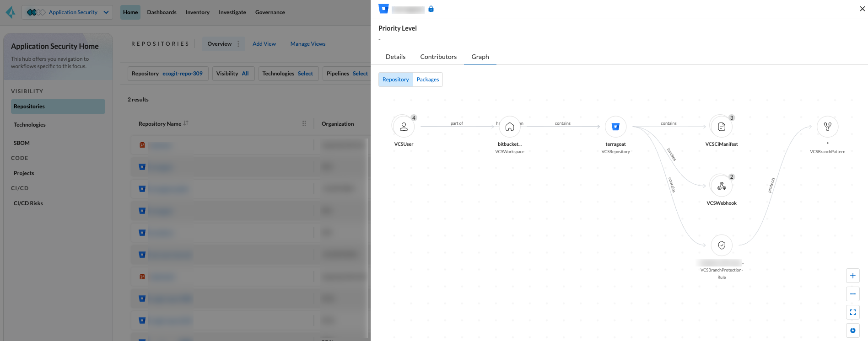
Task: Go to the Home top navigation item
Action: coord(130,12)
